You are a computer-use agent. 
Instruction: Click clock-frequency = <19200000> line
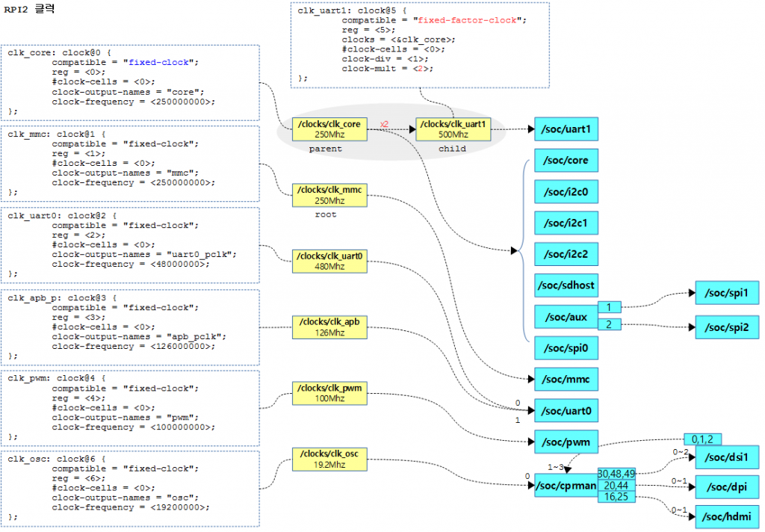(x=131, y=507)
